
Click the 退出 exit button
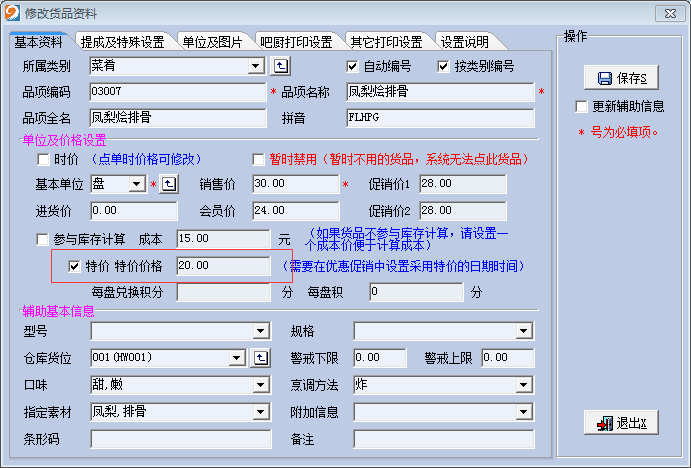[621, 423]
